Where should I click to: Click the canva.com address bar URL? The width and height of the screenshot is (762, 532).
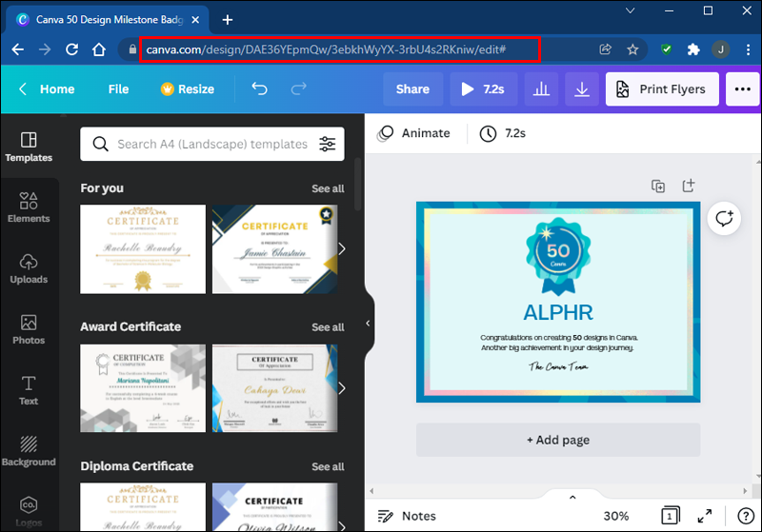(326, 49)
